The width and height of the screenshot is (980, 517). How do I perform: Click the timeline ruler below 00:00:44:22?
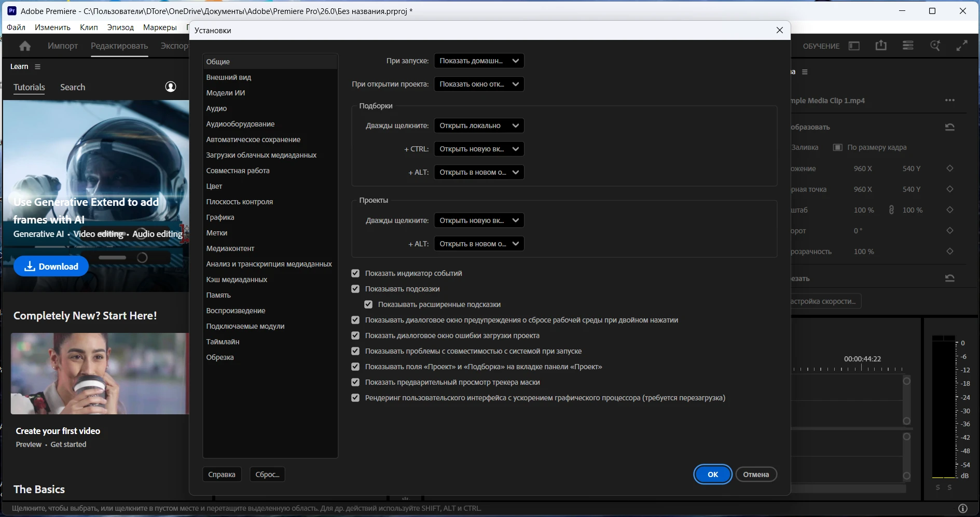[851, 369]
